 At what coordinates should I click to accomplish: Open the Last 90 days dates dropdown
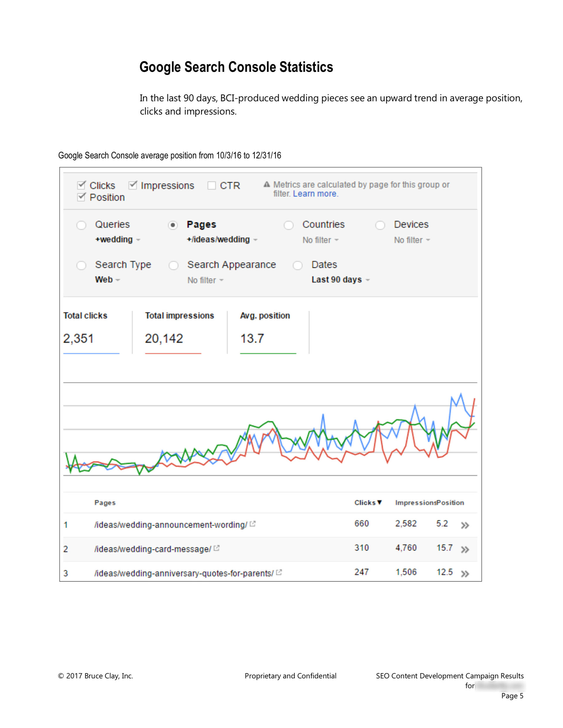coord(340,280)
